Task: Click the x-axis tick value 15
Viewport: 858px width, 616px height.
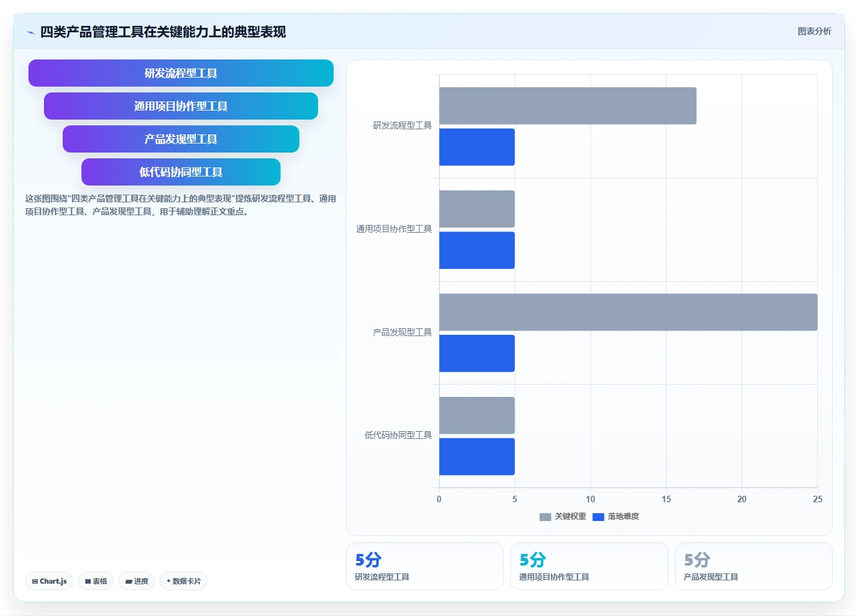Action: point(666,499)
